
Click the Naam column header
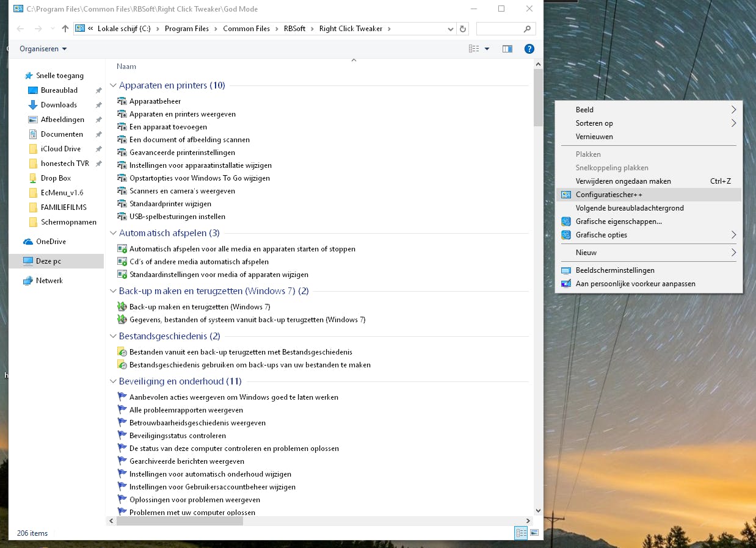(x=126, y=67)
